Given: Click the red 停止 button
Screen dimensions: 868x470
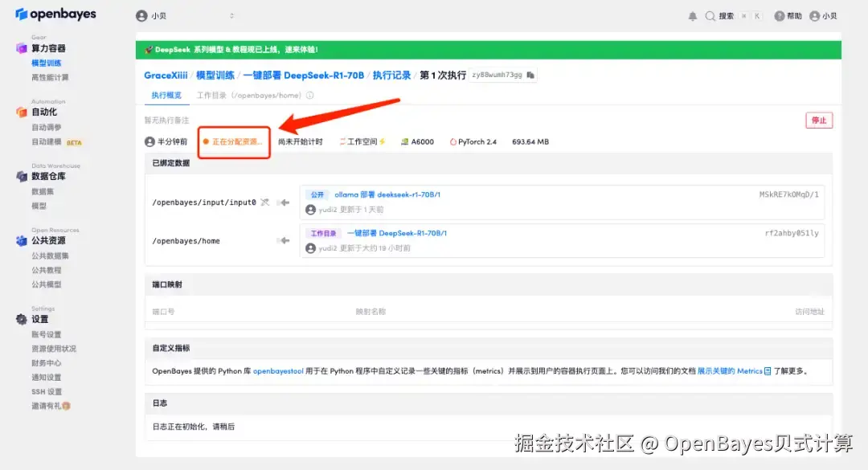Looking at the screenshot, I should point(819,121).
